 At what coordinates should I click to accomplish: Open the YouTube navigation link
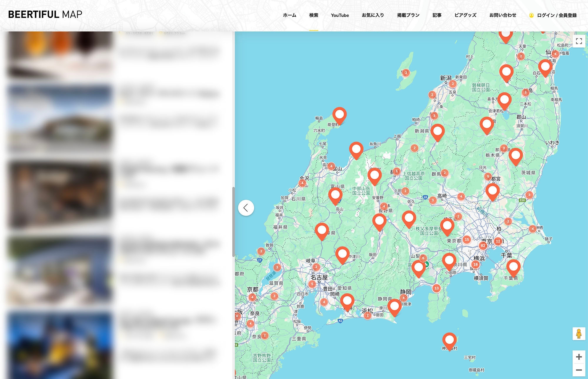(340, 15)
